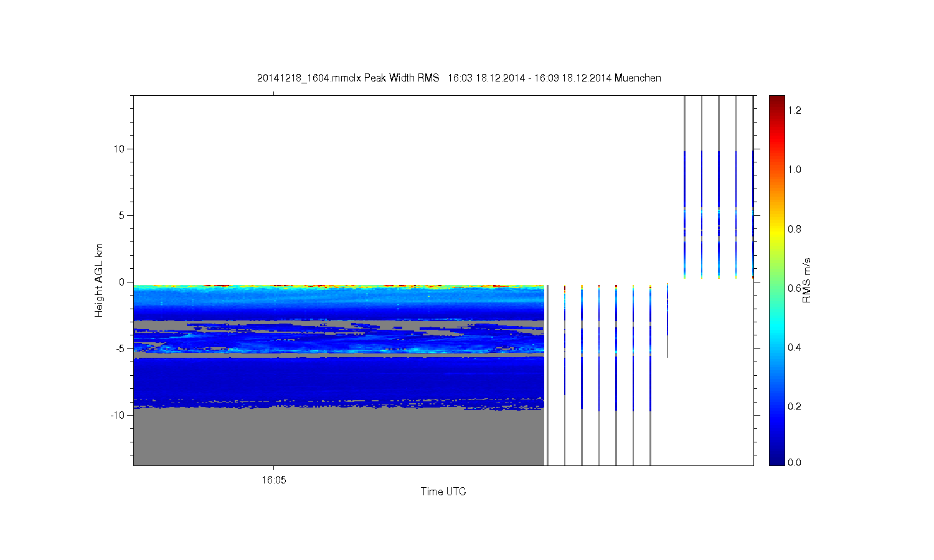Click the dark blue bottom of colorbar
The width and height of the screenshot is (934, 560).
click(x=776, y=460)
